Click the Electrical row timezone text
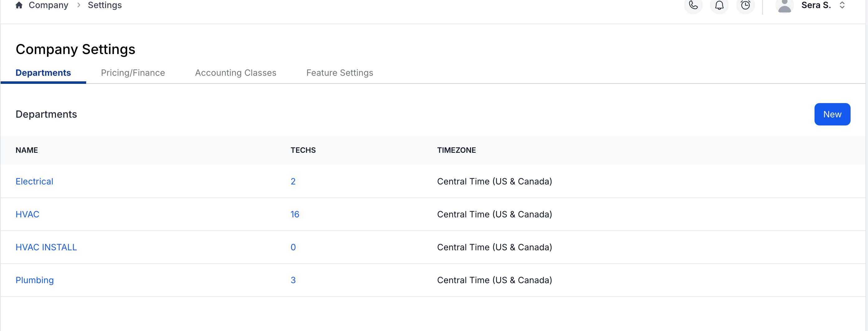868x331 pixels. (495, 181)
